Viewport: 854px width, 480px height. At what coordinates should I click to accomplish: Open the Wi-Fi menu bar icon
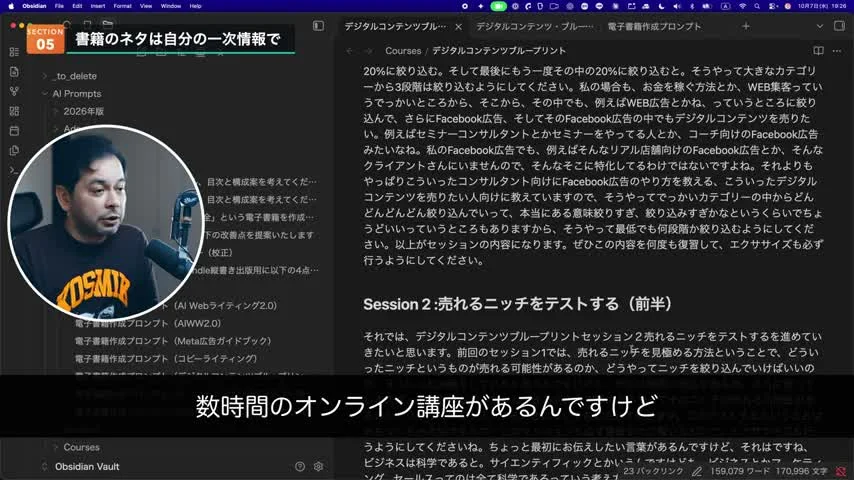click(x=742, y=6)
